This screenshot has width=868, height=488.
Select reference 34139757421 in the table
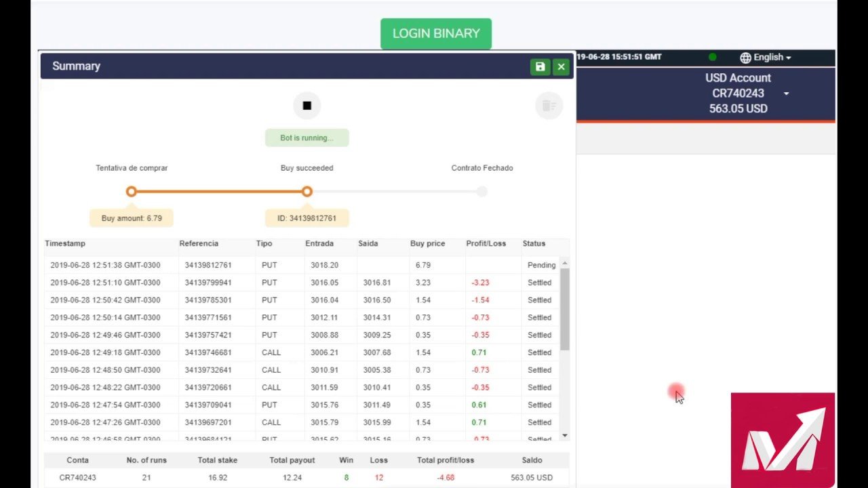point(208,335)
